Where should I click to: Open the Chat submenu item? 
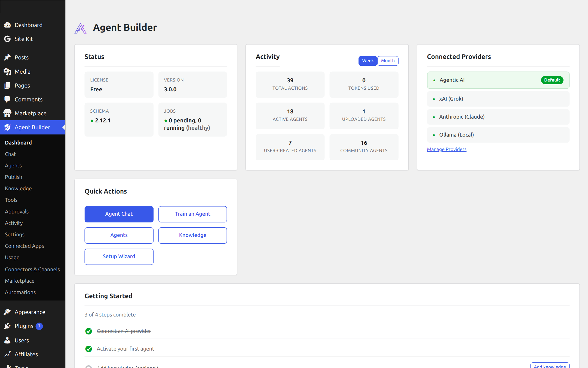coord(10,154)
